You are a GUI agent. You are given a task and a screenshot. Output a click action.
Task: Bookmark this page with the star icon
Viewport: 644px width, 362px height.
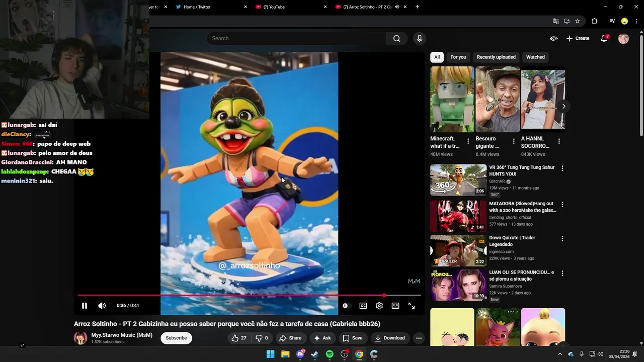578,21
